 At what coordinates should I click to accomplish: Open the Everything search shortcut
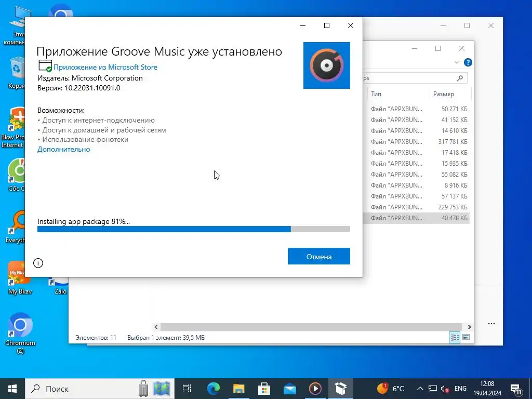coord(15,227)
